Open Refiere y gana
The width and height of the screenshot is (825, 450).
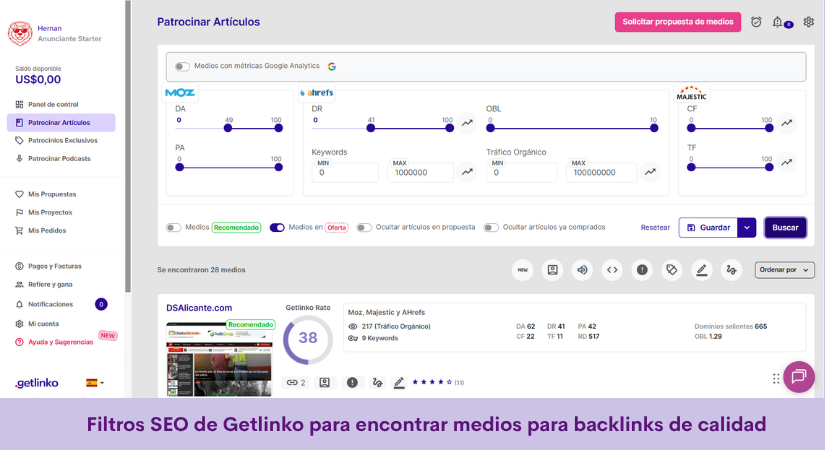click(x=50, y=284)
